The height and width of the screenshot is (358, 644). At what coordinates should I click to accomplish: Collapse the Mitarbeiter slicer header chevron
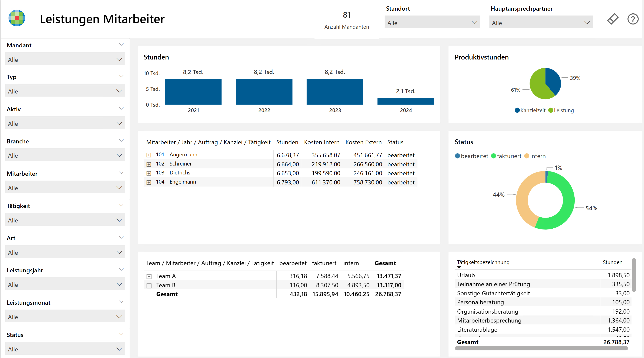click(121, 173)
